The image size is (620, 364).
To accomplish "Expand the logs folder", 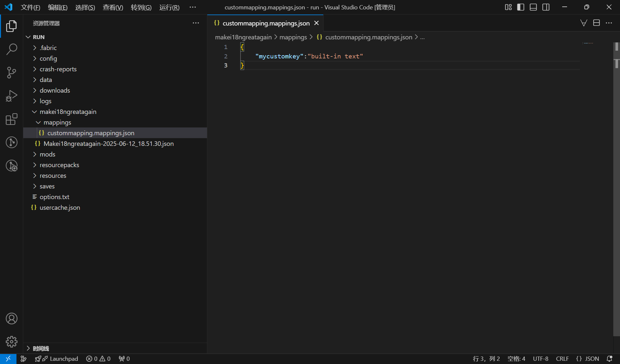I will tap(115, 101).
